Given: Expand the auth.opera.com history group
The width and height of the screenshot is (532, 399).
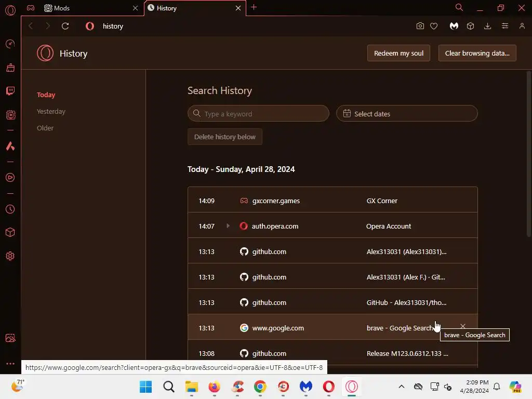Looking at the screenshot, I should coord(228,225).
